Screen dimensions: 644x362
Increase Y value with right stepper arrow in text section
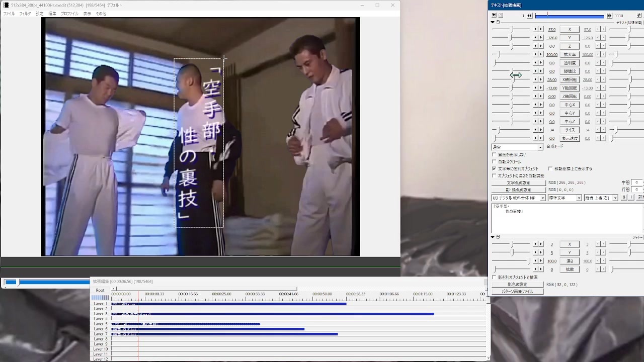click(x=541, y=38)
